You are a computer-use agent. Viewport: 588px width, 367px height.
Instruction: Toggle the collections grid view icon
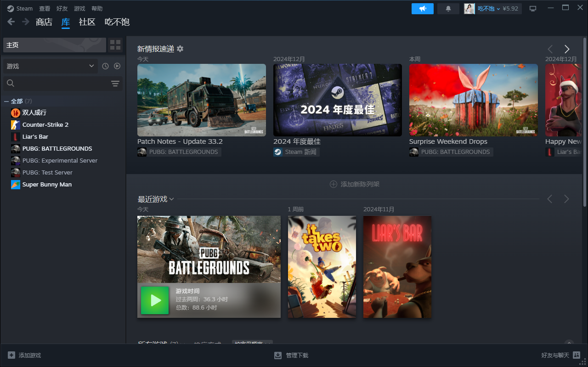click(115, 45)
